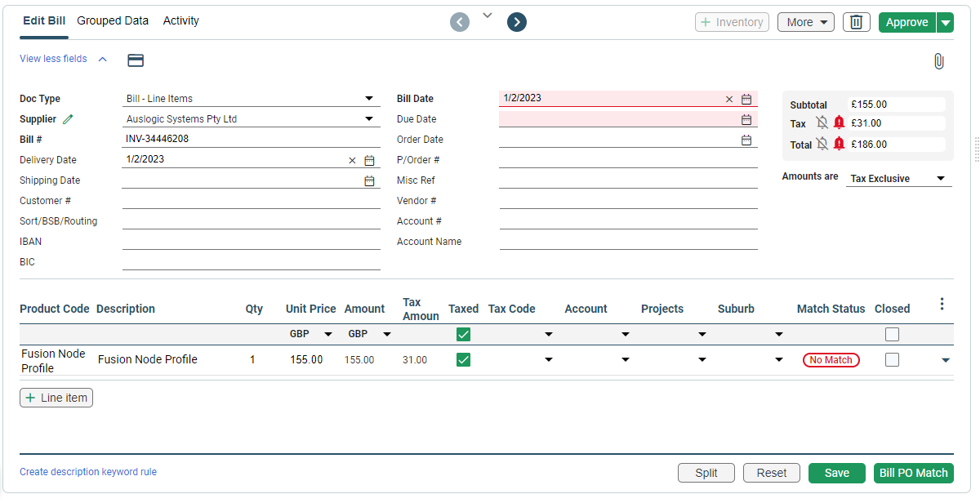Screen dimensions: 980x503
Task: Click Qty value 1 in line item
Action: point(252,359)
